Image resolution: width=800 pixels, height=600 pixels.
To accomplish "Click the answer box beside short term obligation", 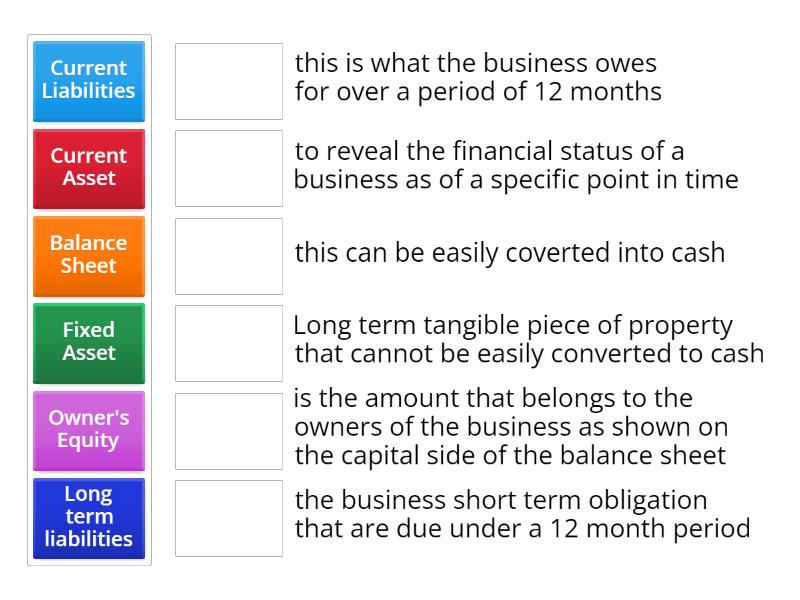I will [228, 518].
